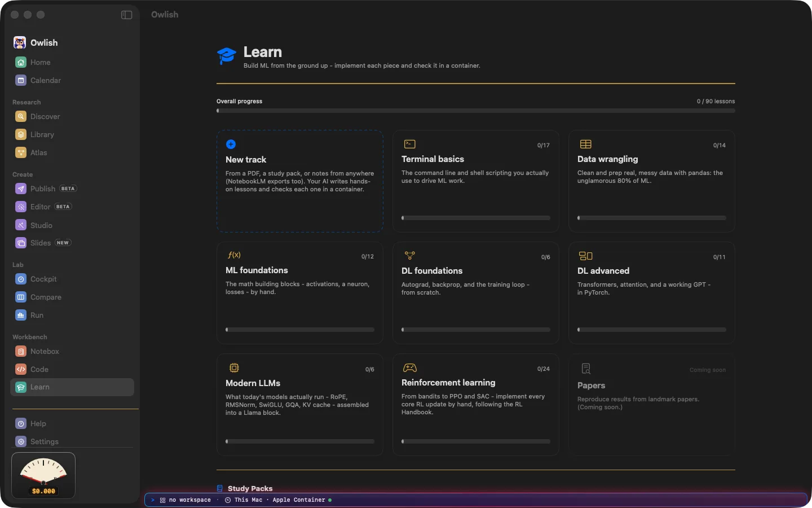Click the '0 / 90 lessons' counter
Screen dimensions: 812x508
point(716,102)
